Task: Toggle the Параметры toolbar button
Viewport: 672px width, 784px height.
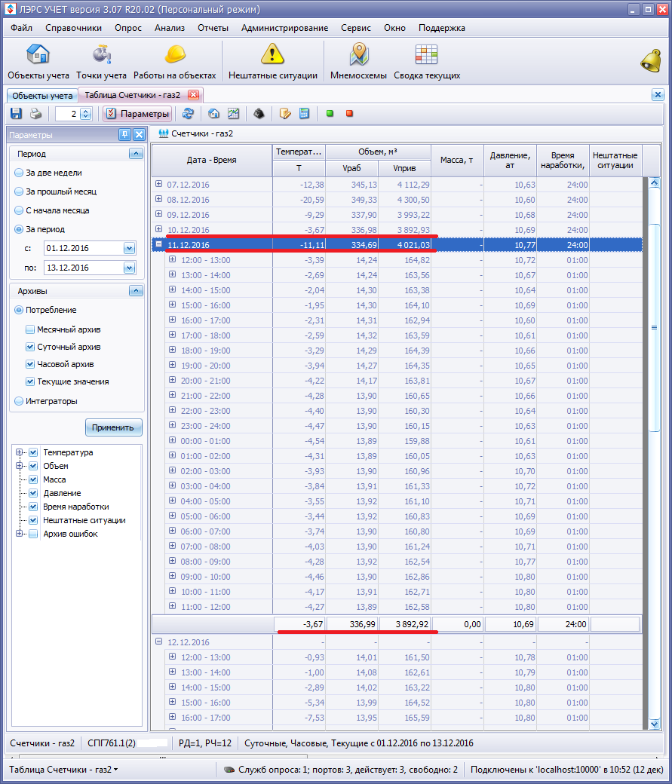Action: (138, 114)
